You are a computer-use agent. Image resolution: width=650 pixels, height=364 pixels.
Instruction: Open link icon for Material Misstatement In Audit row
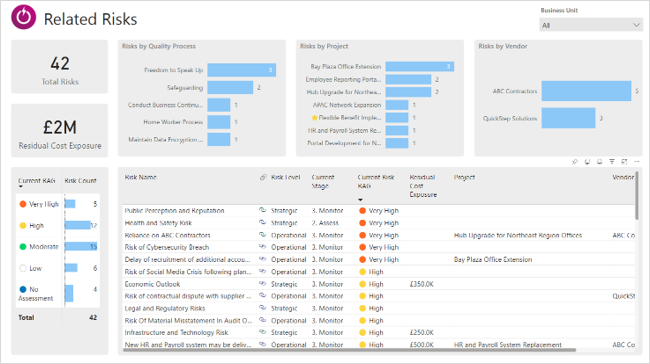[262, 320]
